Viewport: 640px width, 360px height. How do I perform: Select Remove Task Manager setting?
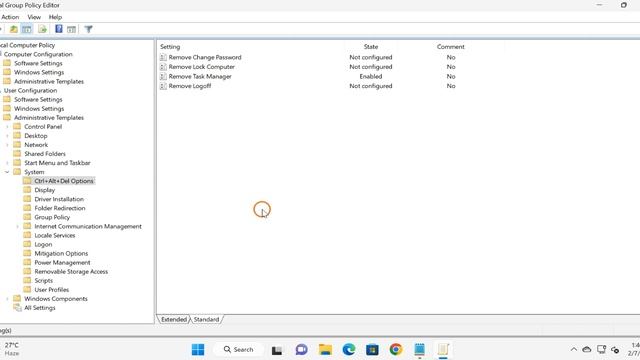[200, 77]
